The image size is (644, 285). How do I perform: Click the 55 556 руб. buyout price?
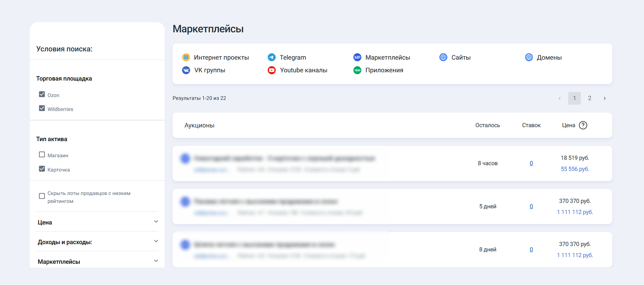tap(575, 169)
